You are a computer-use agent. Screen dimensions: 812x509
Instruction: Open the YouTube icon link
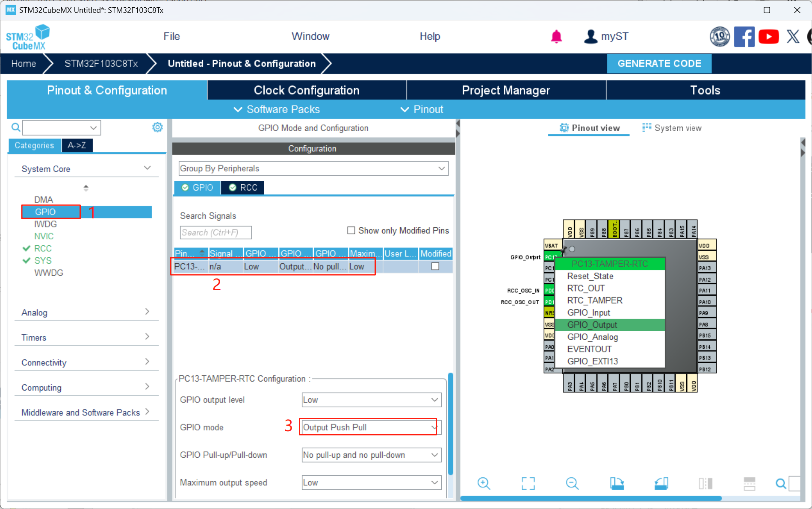click(x=768, y=37)
